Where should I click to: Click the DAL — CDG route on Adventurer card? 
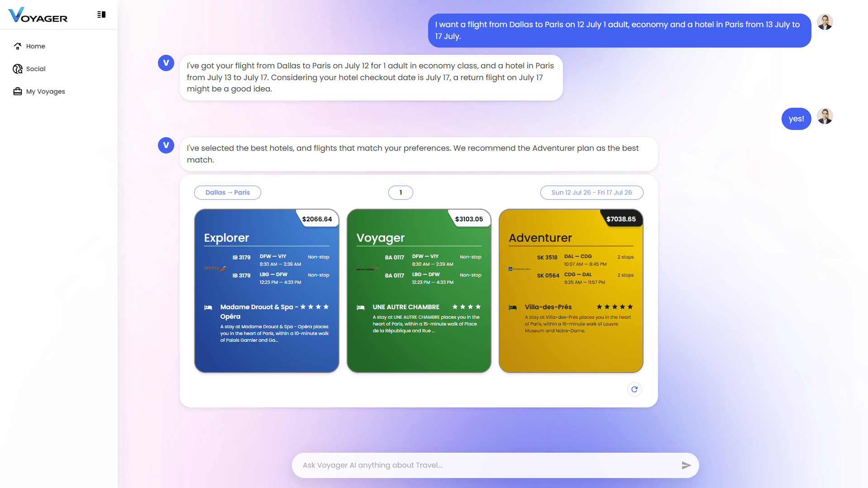click(578, 256)
